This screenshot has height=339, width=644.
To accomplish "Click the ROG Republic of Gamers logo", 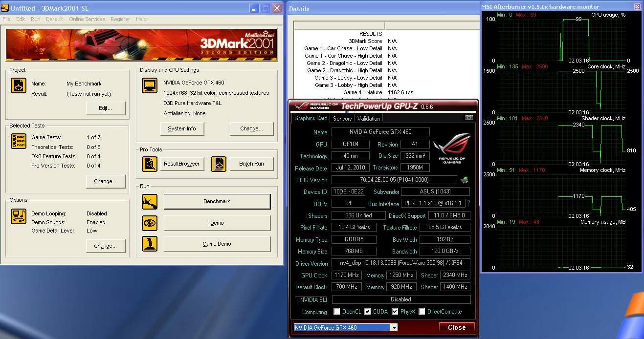I will (x=452, y=149).
